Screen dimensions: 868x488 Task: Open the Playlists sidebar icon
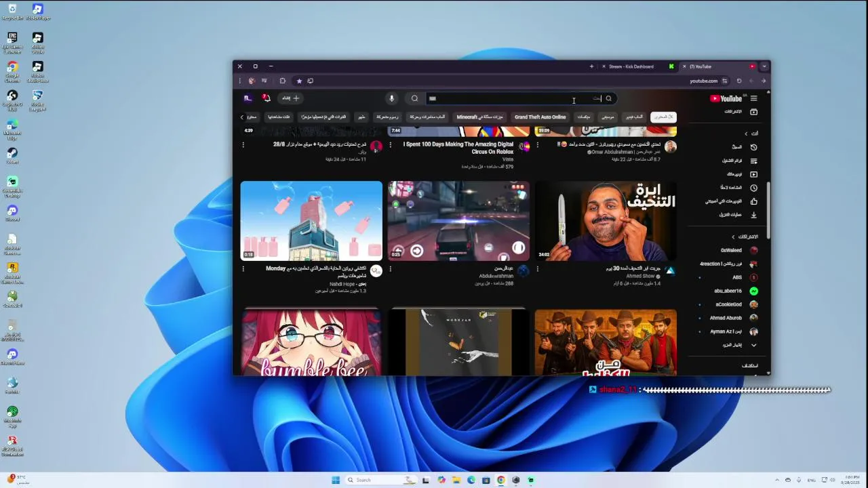pyautogui.click(x=753, y=161)
